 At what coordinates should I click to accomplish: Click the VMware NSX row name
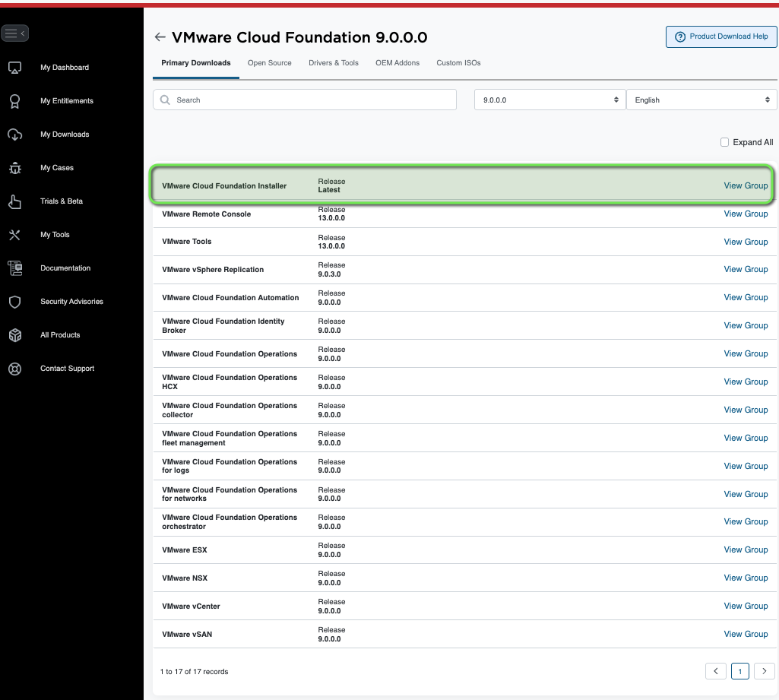185,578
